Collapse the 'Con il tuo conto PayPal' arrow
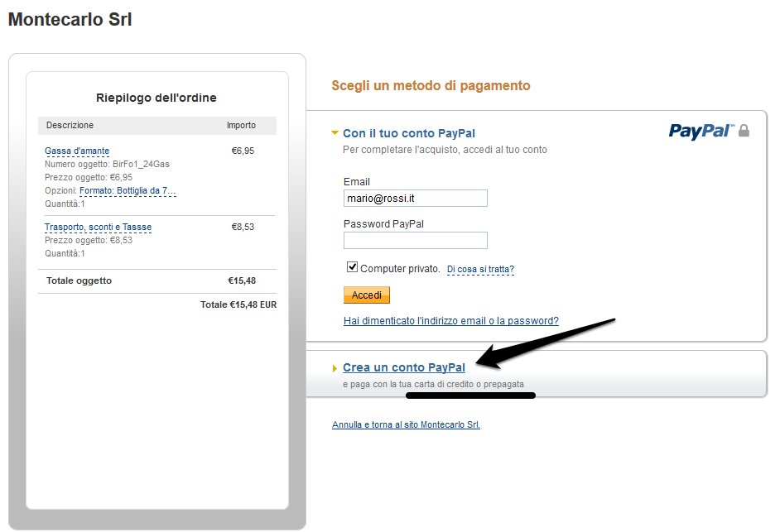Screen dimensions: 780x532 335,133
